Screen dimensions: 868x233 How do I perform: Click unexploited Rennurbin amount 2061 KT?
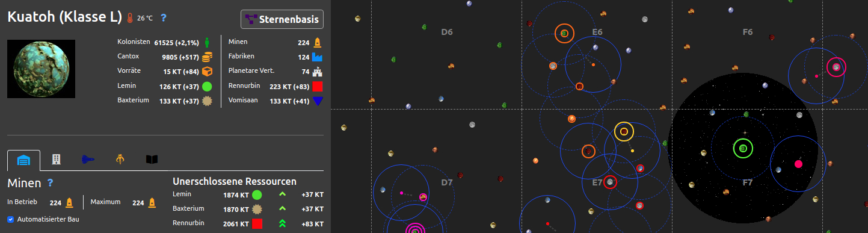coord(235,223)
